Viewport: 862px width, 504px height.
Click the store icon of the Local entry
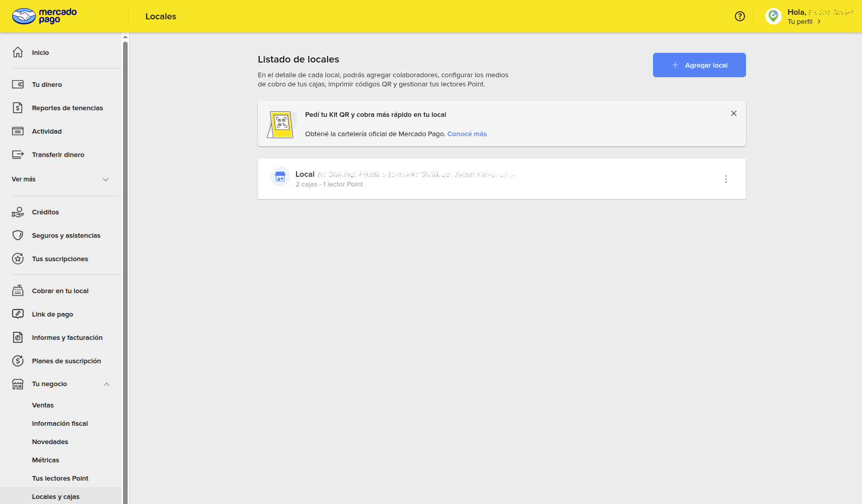click(x=280, y=177)
